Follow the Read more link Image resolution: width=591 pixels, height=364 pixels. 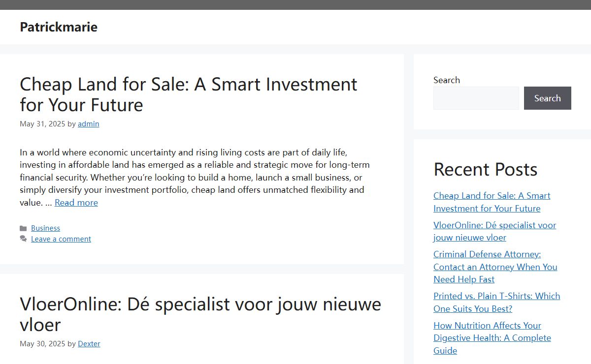76,203
